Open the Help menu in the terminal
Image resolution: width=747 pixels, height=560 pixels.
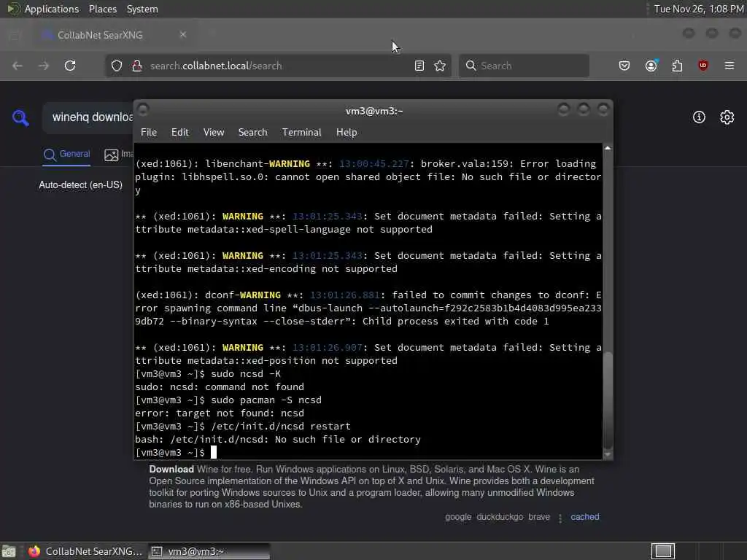point(347,133)
